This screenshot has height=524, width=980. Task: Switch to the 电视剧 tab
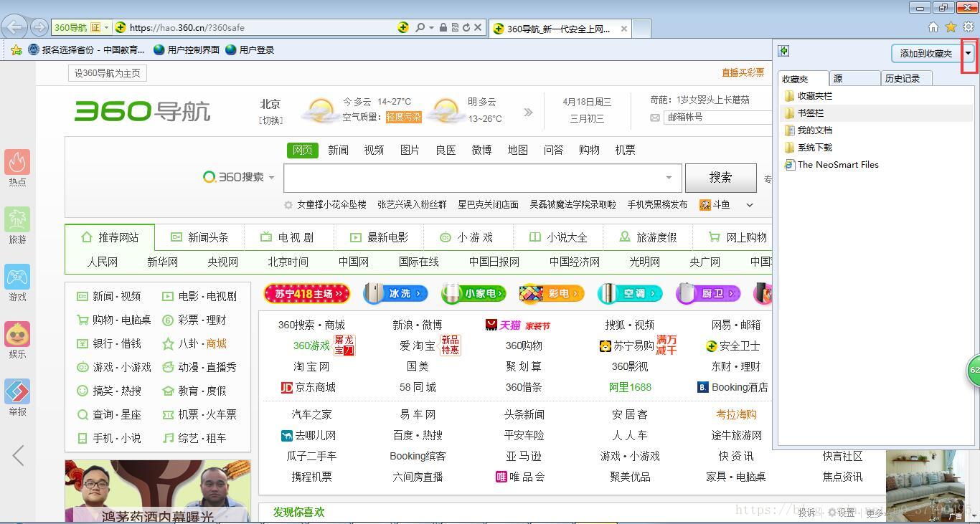[x=288, y=237]
